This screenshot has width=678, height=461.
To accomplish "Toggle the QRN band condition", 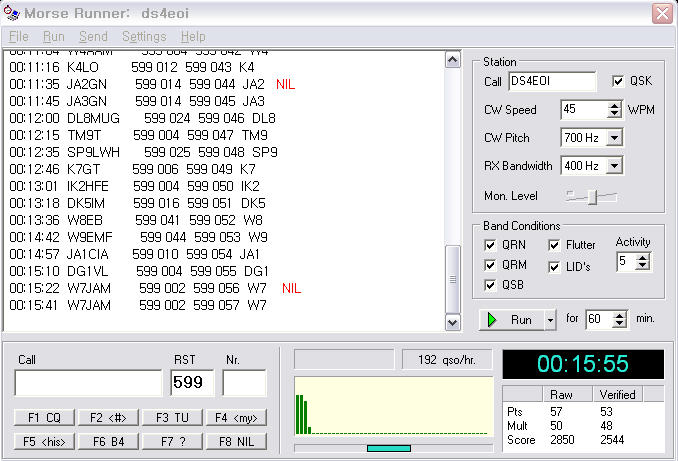I will point(490,245).
